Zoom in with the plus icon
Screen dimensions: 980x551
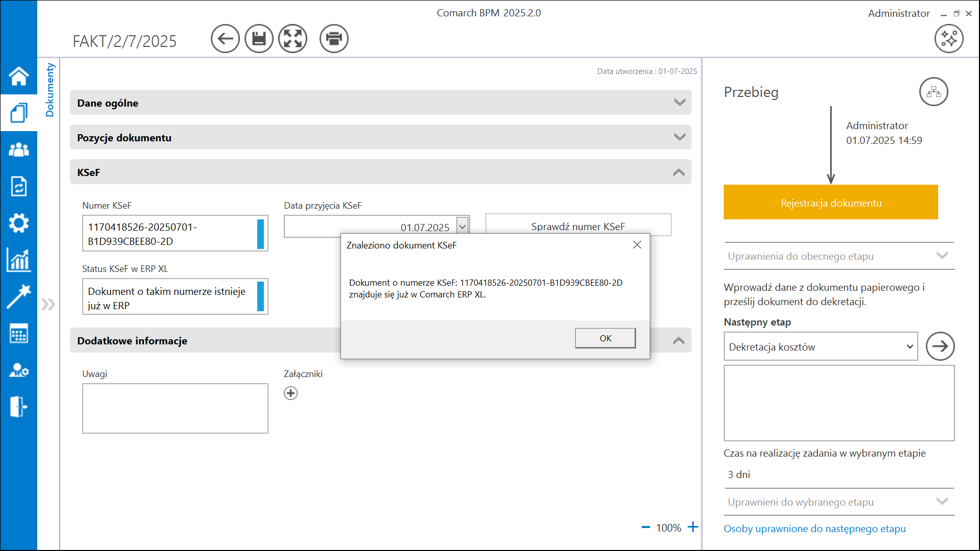tap(693, 527)
